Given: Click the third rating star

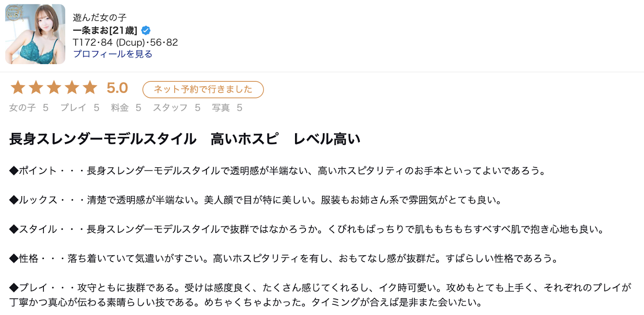Looking at the screenshot, I should [x=54, y=87].
